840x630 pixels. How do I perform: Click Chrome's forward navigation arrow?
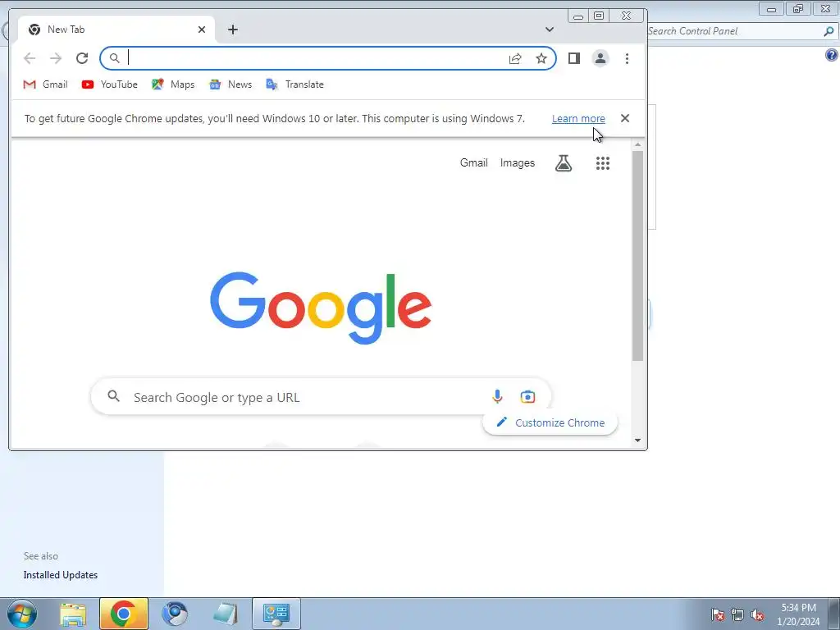[56, 58]
